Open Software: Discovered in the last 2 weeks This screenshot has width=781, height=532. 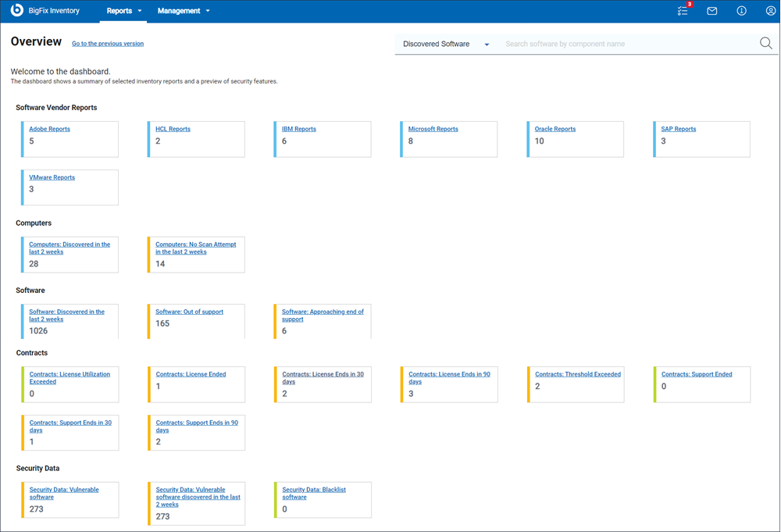point(66,316)
